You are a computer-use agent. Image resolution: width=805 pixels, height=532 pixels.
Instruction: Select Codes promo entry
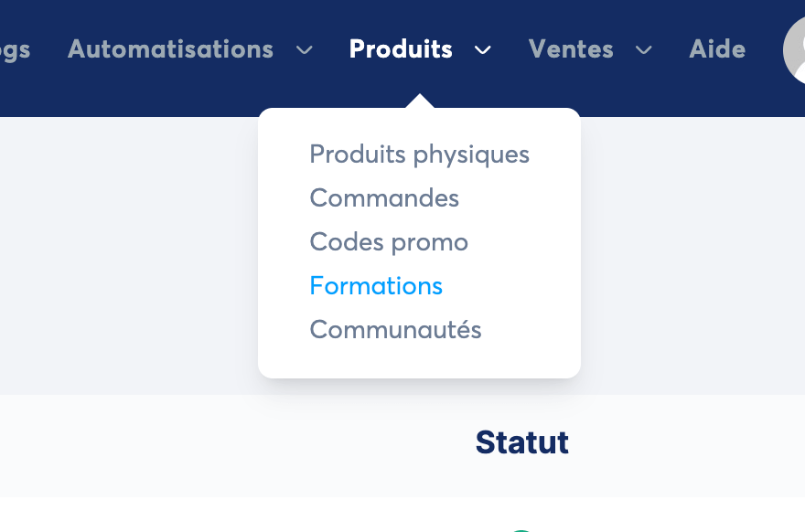[x=389, y=242]
